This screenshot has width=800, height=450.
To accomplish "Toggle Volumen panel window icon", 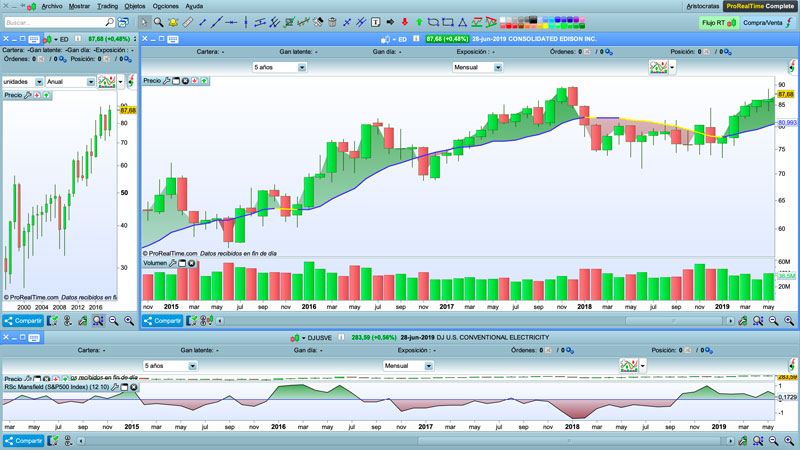I will pyautogui.click(x=182, y=263).
